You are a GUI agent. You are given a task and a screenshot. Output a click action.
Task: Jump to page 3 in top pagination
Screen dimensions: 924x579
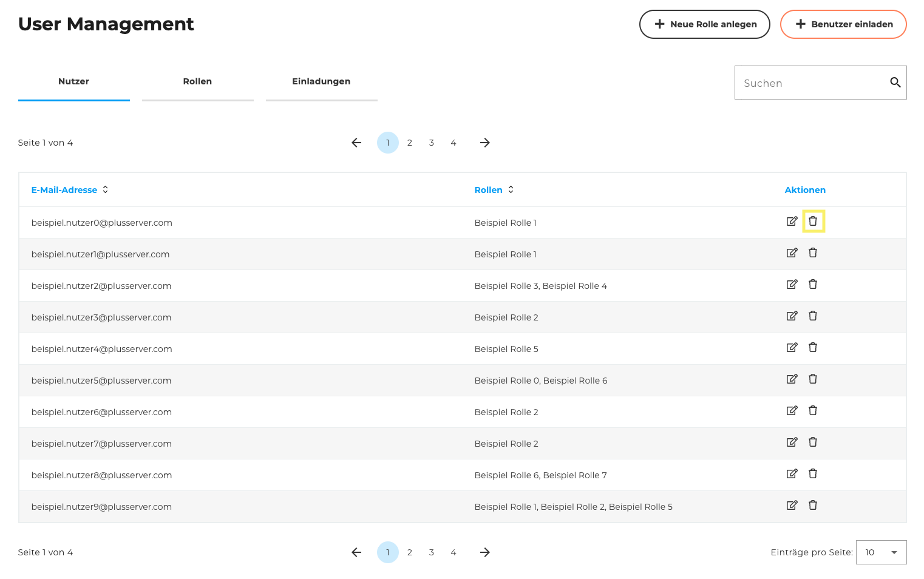432,143
